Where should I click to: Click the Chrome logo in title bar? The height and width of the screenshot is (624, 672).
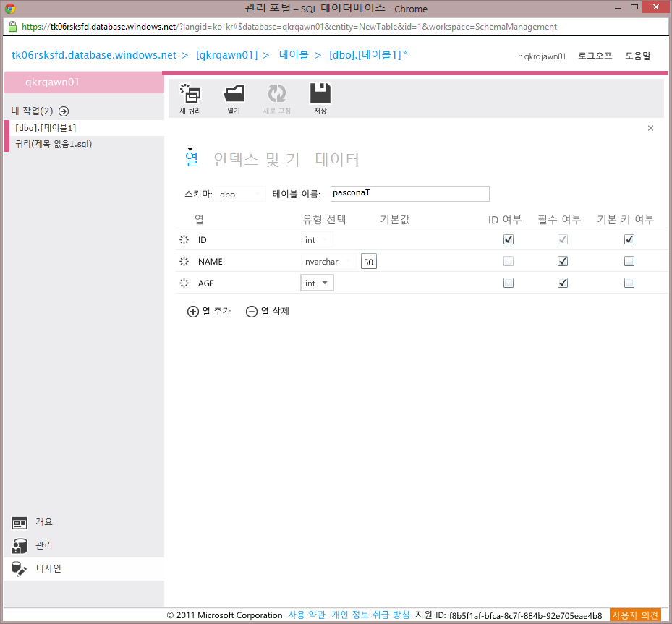[10, 9]
